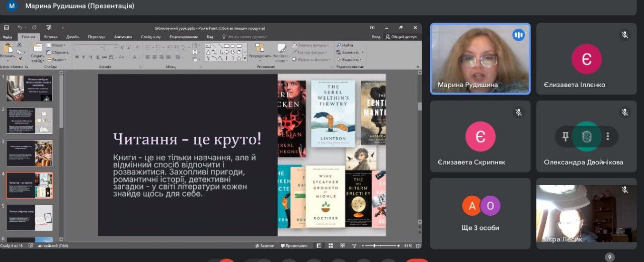The height and width of the screenshot is (262, 644).
Task: Pin Олександра Двойнікова's tile with pin icon
Action: tap(566, 136)
